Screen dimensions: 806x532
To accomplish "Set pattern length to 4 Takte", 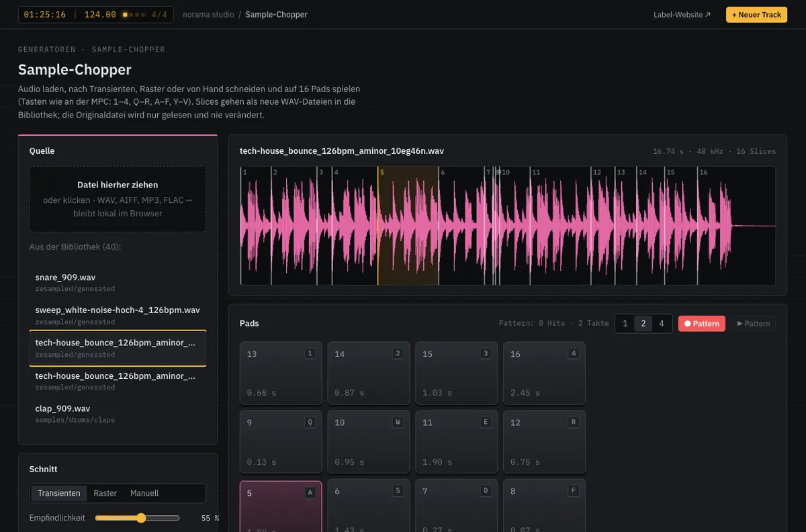I will click(x=662, y=324).
